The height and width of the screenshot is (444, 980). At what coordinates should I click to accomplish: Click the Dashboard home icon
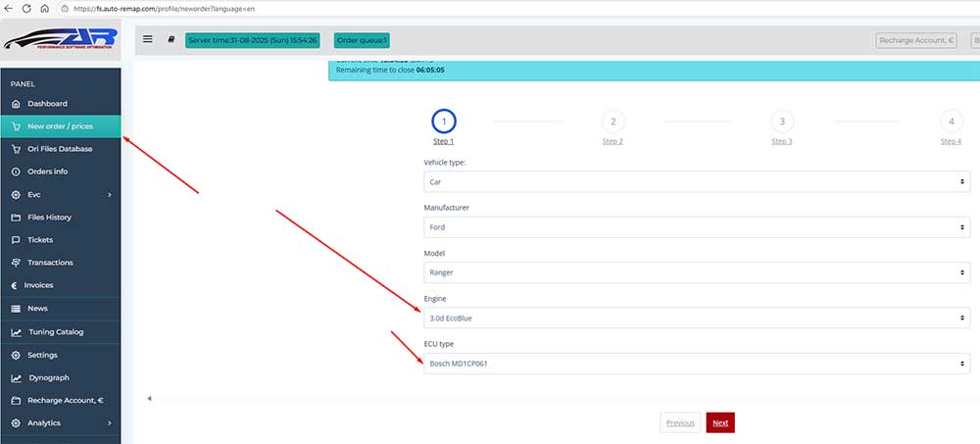click(17, 104)
